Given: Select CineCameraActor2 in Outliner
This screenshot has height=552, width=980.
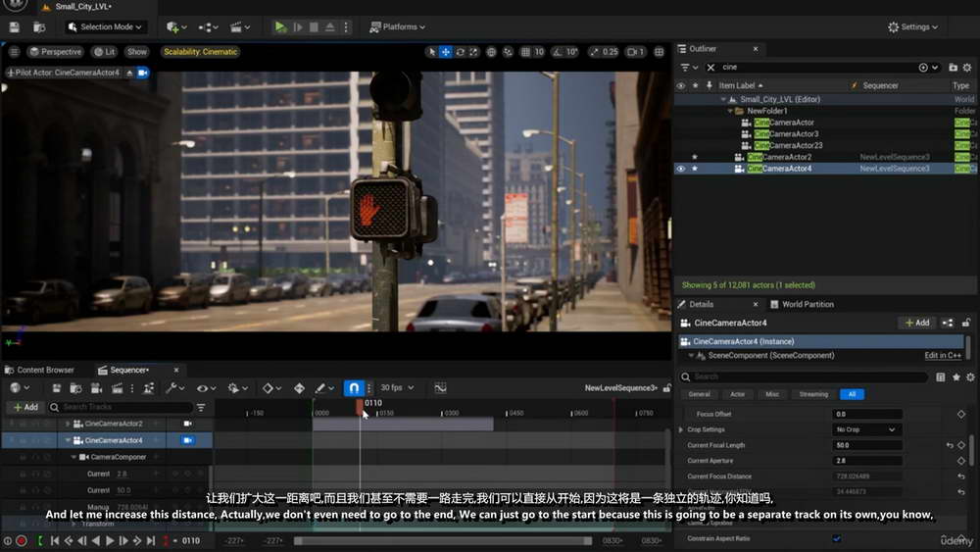Looking at the screenshot, I should [779, 157].
